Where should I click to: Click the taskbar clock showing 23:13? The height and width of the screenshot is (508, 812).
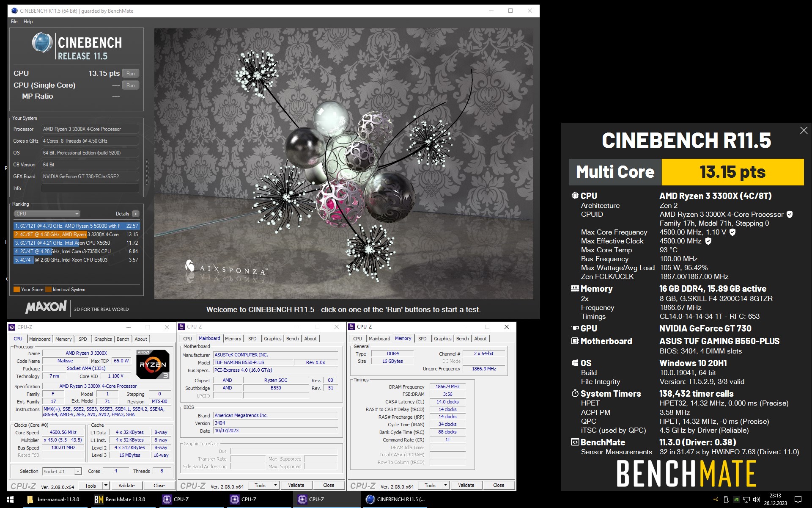point(775,500)
